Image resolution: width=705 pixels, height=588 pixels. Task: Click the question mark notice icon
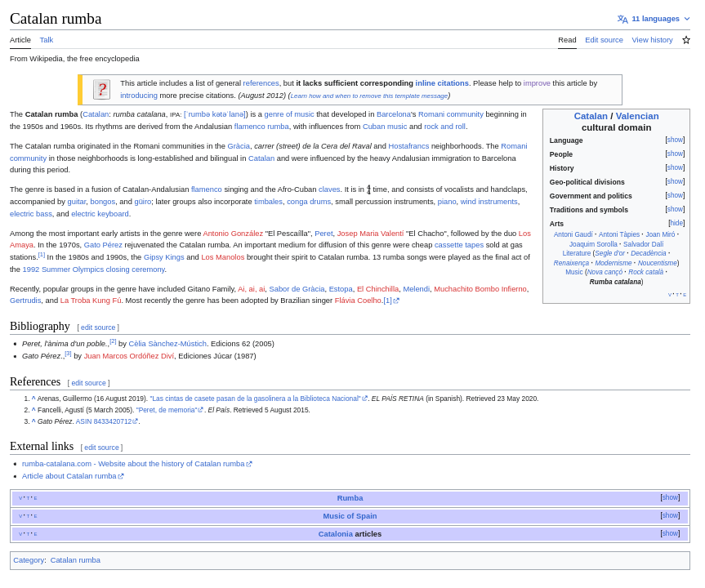coord(101,89)
